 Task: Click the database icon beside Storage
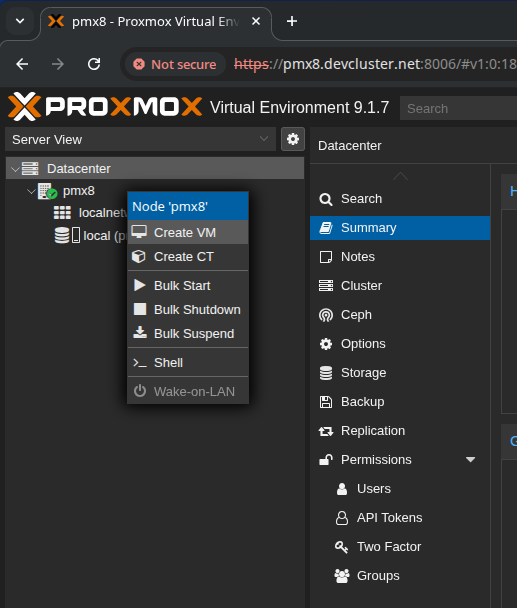tap(326, 373)
